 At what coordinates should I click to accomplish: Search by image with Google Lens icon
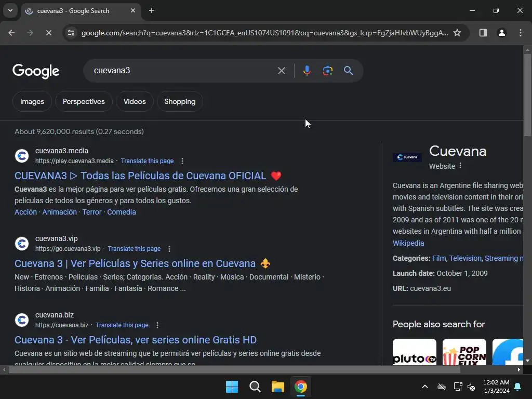(327, 71)
